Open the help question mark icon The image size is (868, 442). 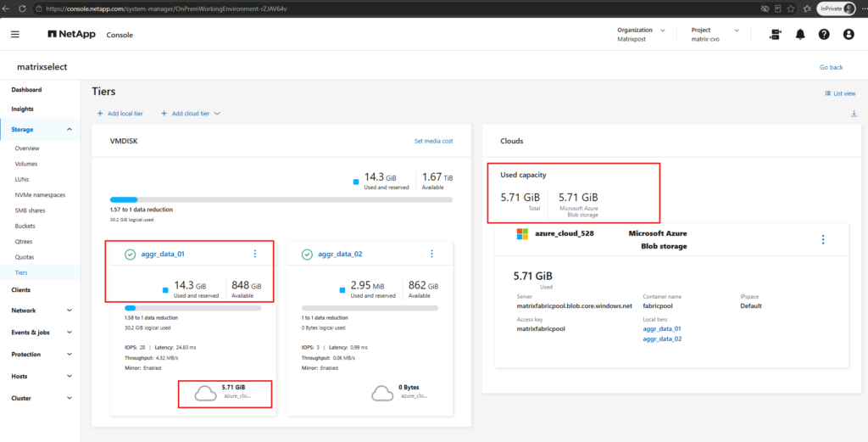point(824,34)
